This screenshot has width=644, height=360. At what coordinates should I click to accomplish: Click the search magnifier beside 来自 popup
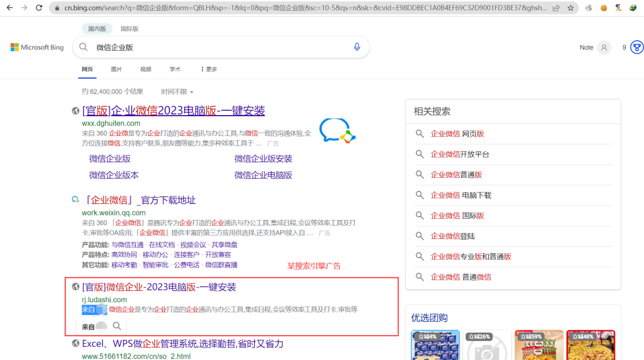tap(117, 327)
